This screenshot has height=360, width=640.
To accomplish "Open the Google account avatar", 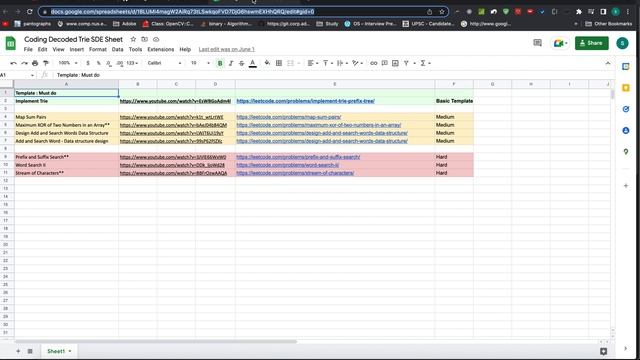I will click(622, 43).
